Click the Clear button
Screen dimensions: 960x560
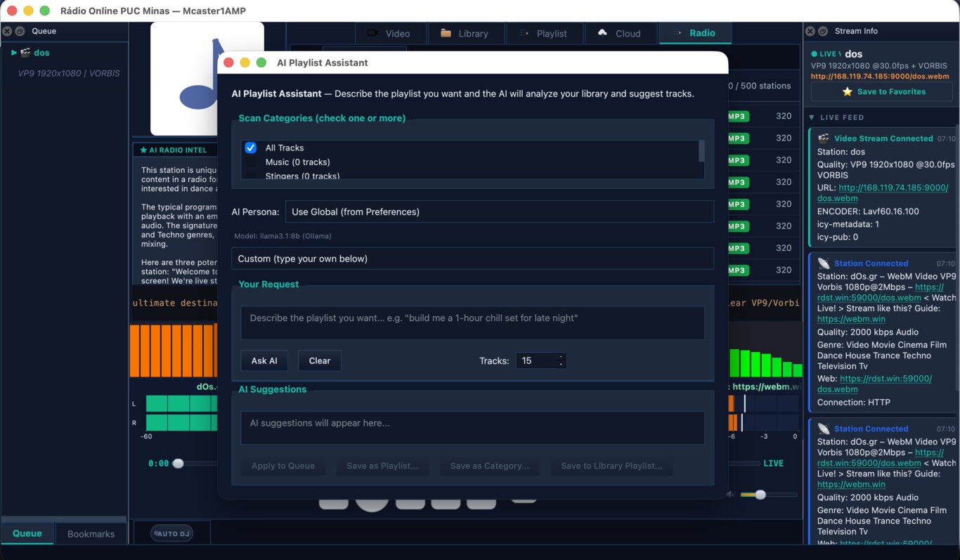[x=320, y=360]
